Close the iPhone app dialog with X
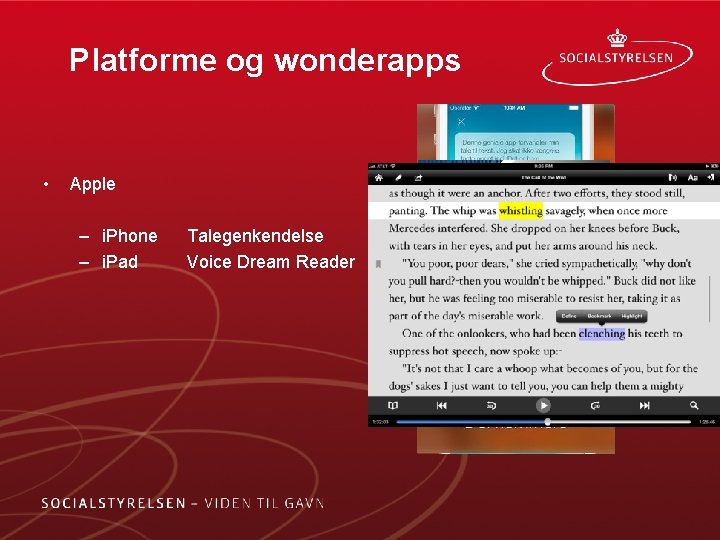 point(461,122)
